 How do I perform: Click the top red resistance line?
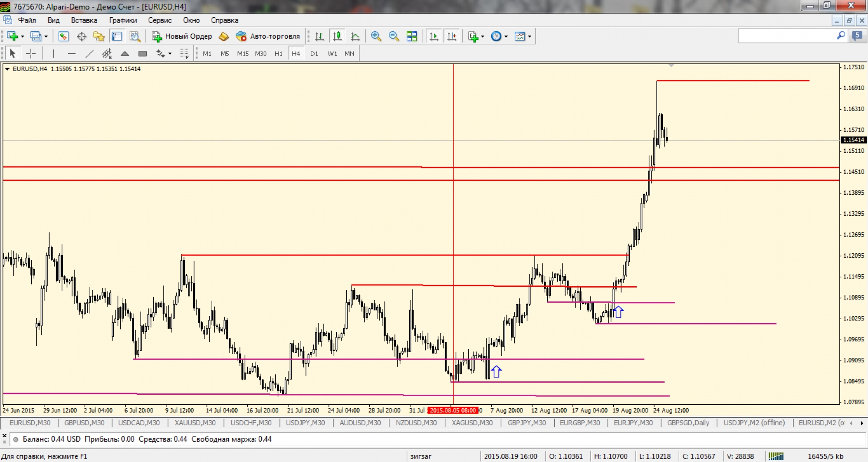pyautogui.click(x=733, y=81)
